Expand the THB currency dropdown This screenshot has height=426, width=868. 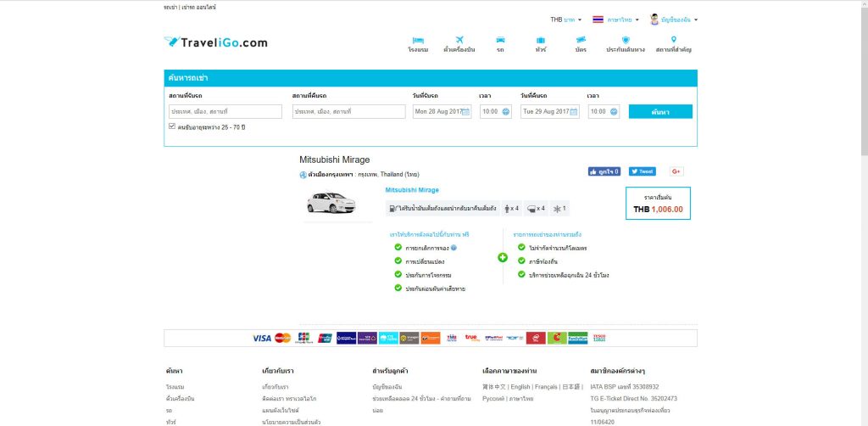click(x=565, y=20)
